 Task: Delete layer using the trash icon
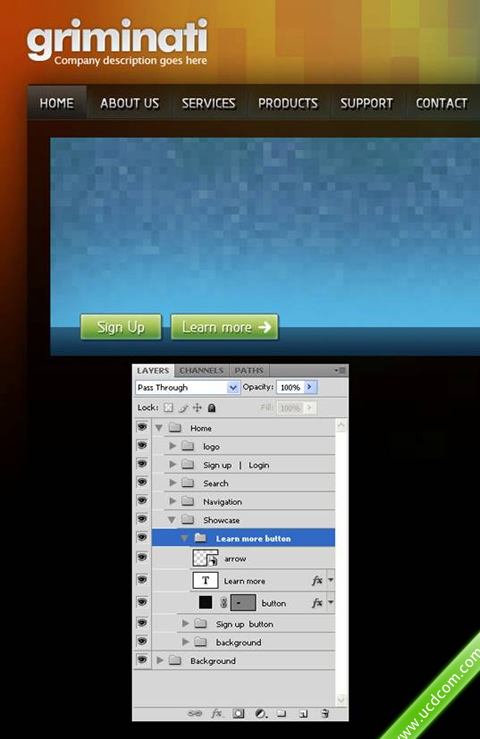[325, 713]
